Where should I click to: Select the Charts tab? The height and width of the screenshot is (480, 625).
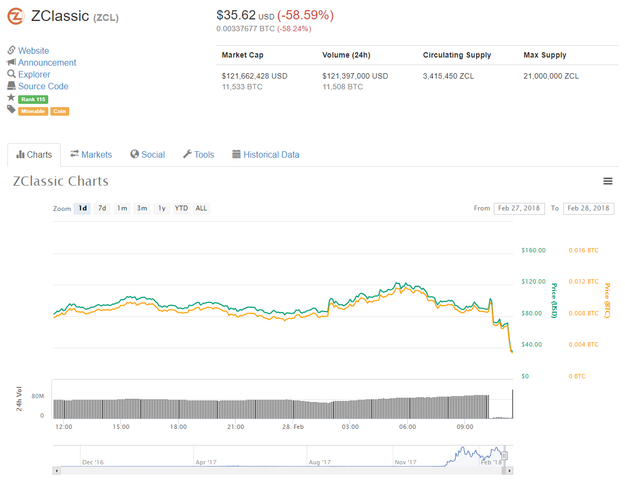34,155
